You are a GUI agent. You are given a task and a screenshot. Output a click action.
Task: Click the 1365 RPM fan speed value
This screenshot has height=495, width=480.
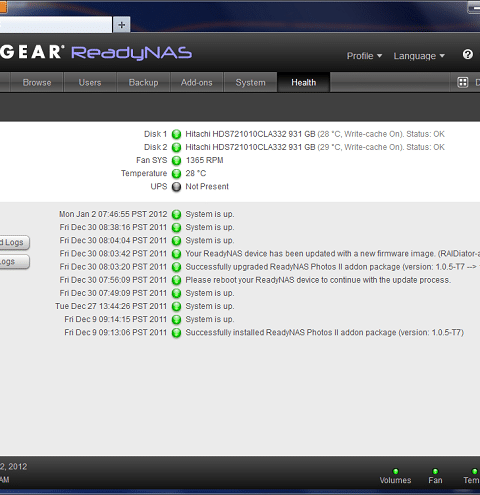click(204, 160)
